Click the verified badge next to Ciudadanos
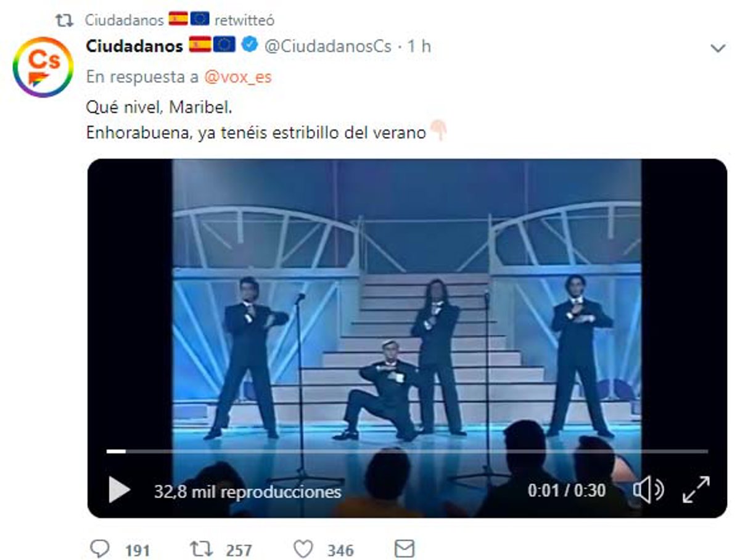 tap(249, 45)
